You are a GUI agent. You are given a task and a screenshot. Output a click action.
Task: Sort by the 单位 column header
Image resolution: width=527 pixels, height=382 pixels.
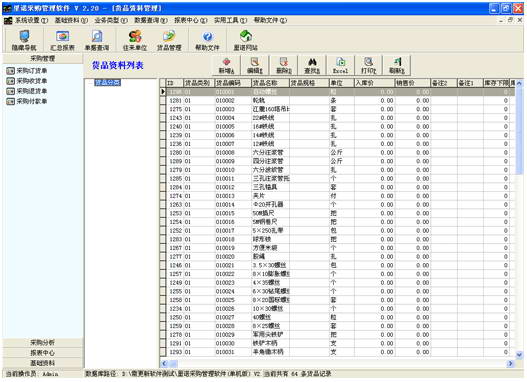(x=341, y=83)
